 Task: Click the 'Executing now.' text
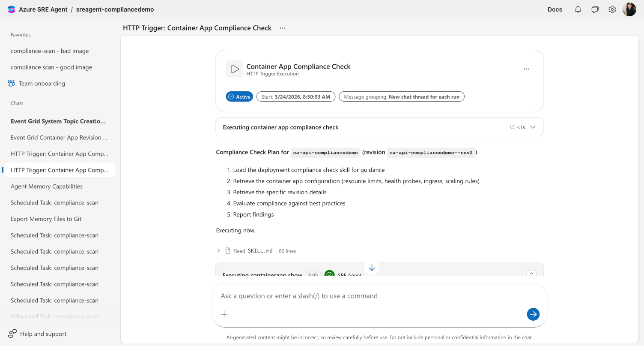point(236,230)
